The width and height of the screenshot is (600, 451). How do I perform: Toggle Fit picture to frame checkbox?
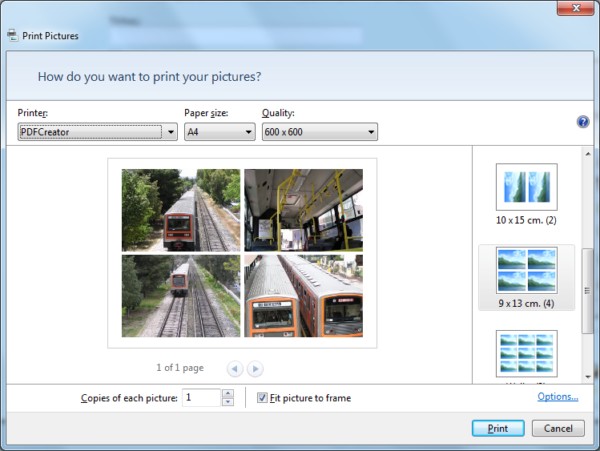[x=262, y=397]
